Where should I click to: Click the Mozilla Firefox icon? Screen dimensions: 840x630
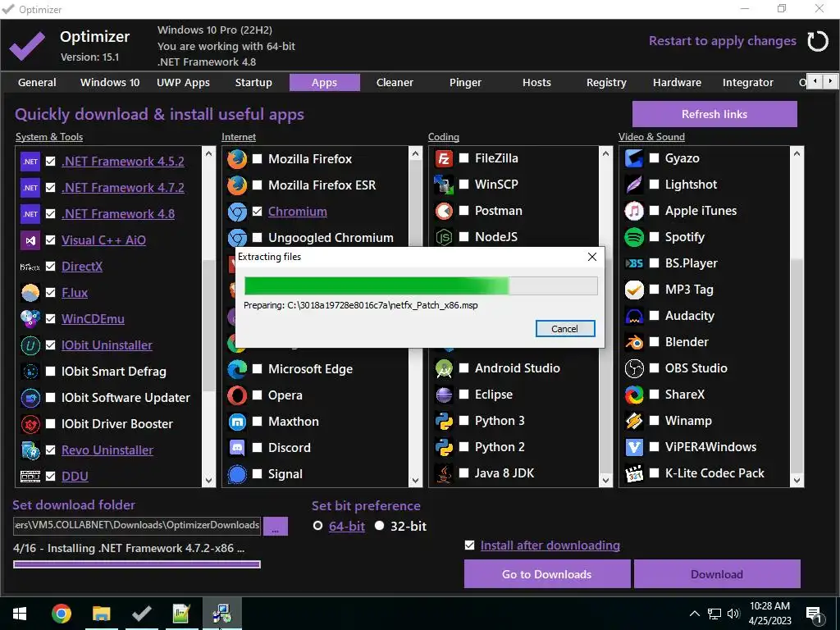click(x=237, y=158)
